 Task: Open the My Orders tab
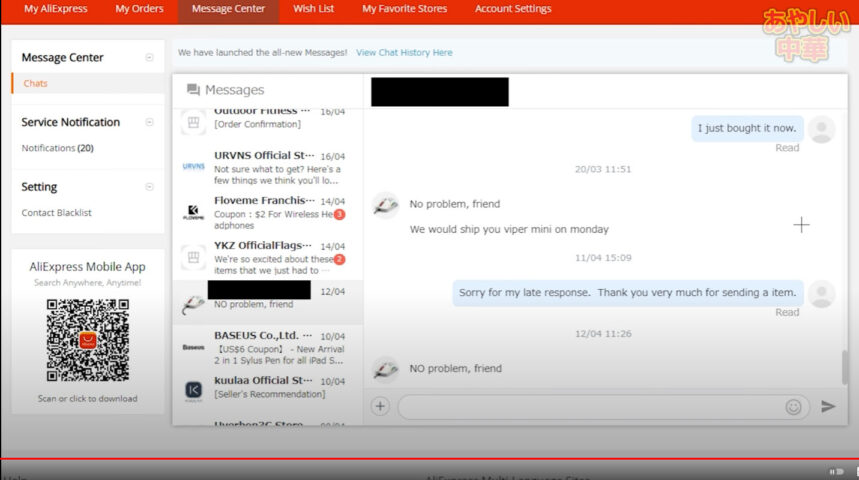[139, 9]
